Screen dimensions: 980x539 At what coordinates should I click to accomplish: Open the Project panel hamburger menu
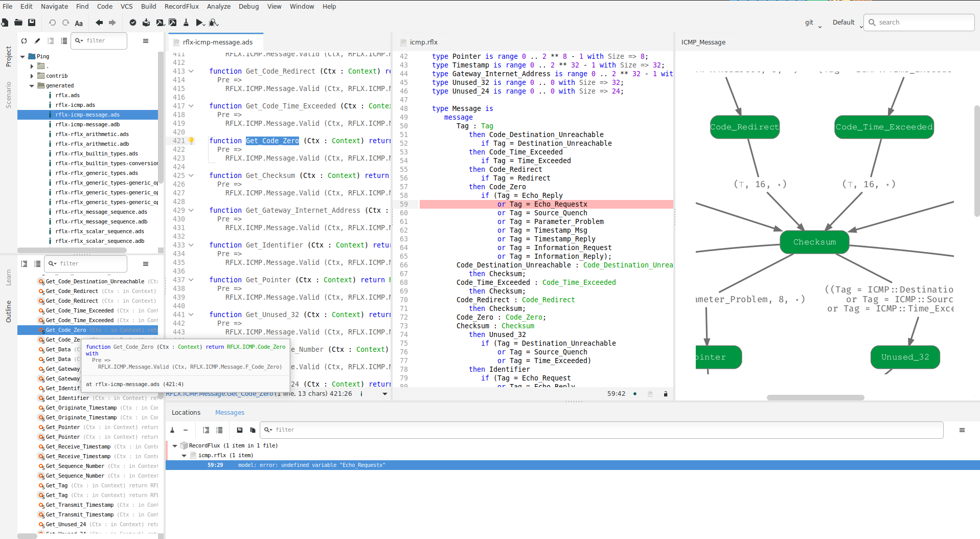pyautogui.click(x=146, y=40)
